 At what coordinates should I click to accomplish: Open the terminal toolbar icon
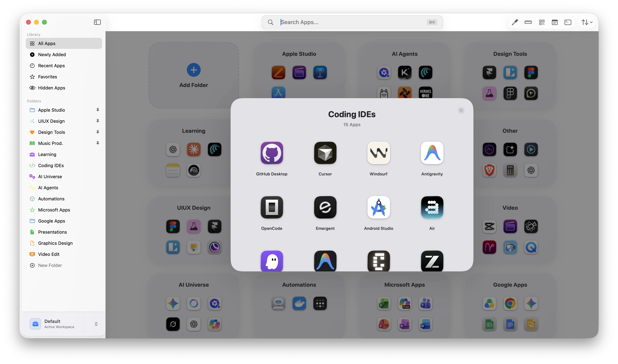coord(568,22)
